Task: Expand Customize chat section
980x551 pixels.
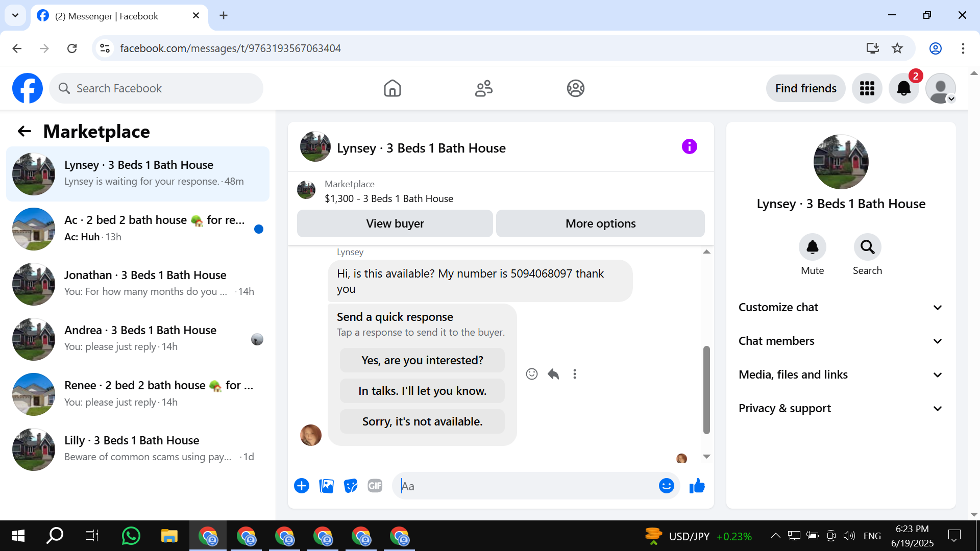Action: pyautogui.click(x=841, y=308)
